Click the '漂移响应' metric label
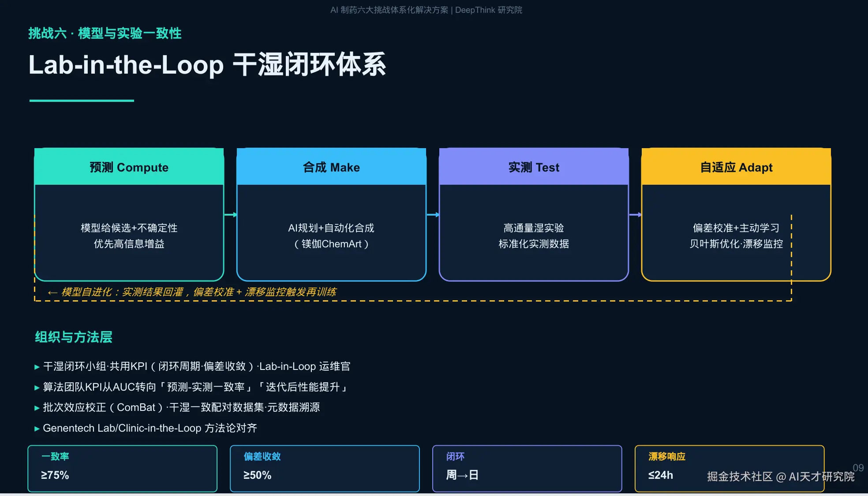The width and height of the screenshot is (868, 496). (x=667, y=456)
